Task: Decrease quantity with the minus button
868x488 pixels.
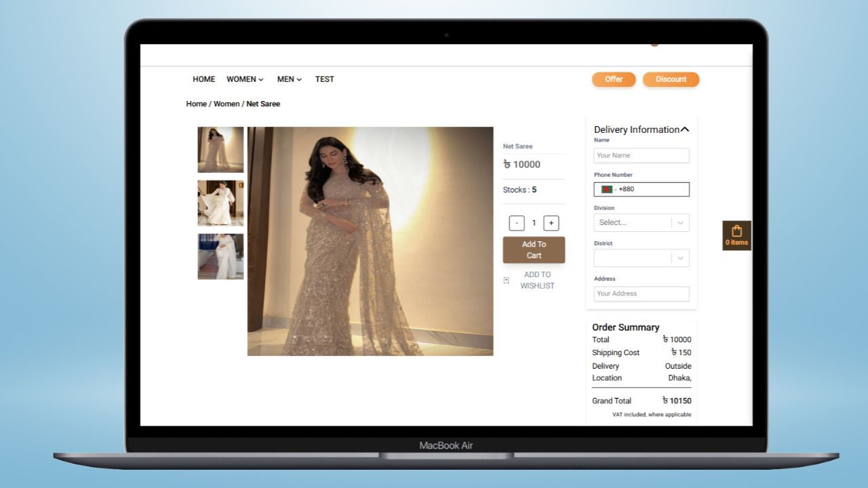Action: pyautogui.click(x=517, y=223)
